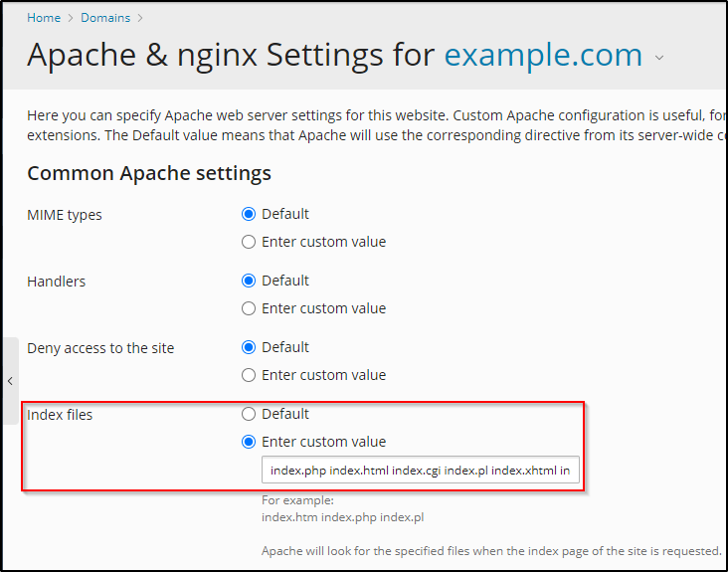Click the MIME types setting label
This screenshot has width=728, height=572.
tap(65, 215)
